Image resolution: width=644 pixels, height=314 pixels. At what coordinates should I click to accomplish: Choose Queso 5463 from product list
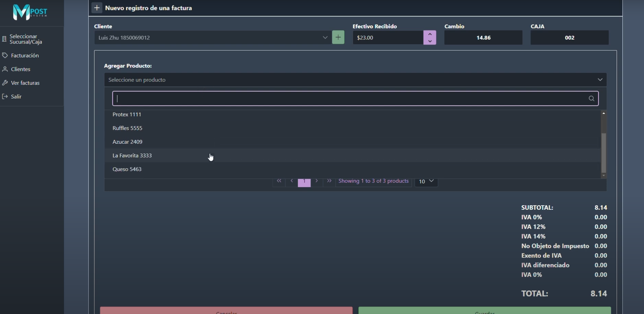[x=127, y=169]
